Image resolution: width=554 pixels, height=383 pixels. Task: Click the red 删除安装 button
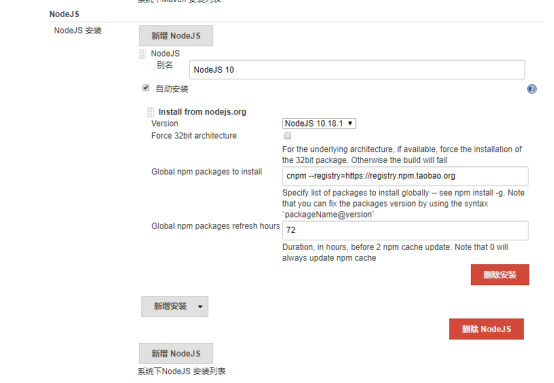[x=500, y=275]
